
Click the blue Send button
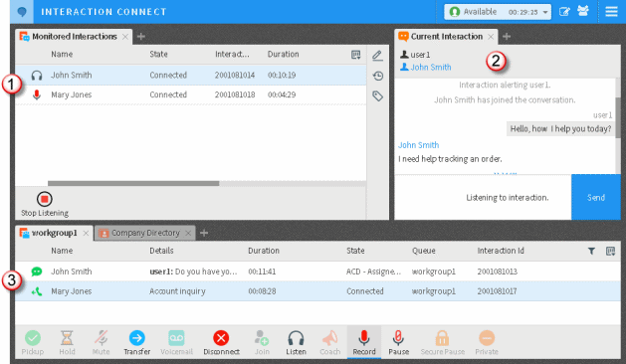coord(596,197)
